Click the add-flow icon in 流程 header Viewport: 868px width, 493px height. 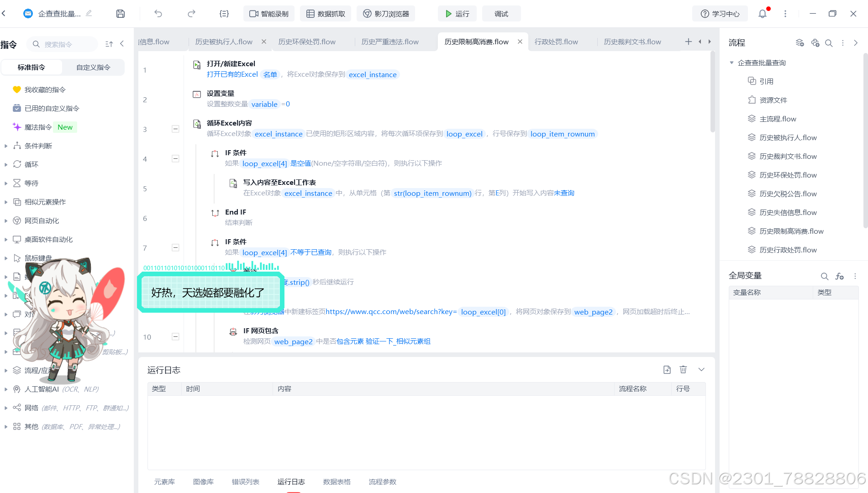point(815,43)
